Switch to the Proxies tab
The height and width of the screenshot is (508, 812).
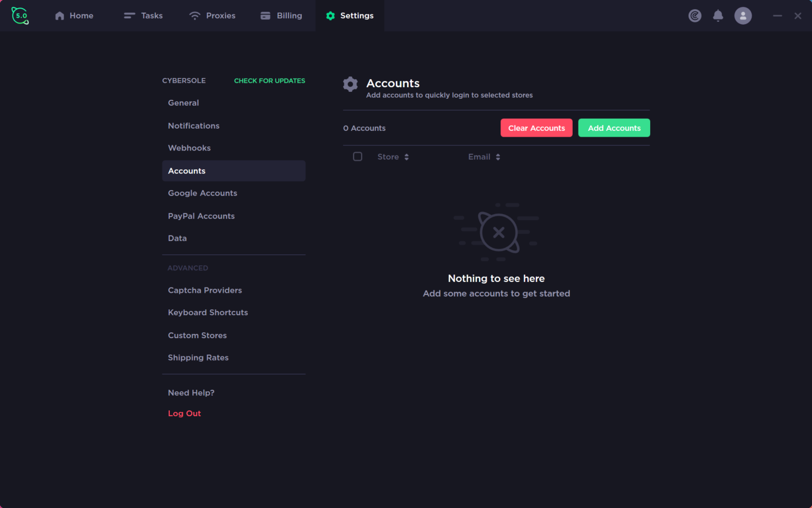[212, 15]
